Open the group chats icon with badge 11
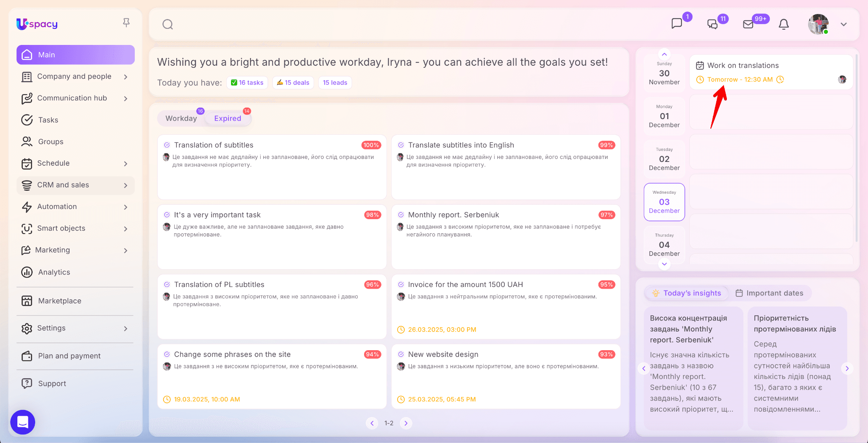 coord(712,24)
